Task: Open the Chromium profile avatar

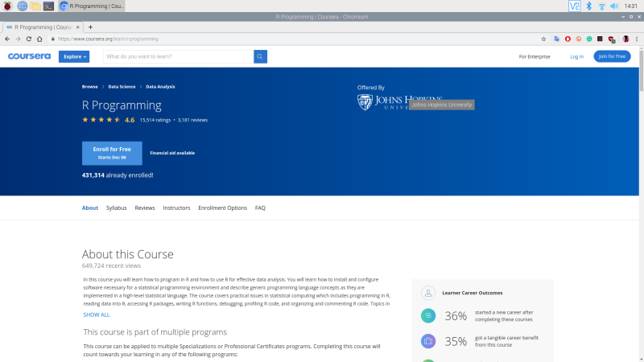Action: [626, 39]
